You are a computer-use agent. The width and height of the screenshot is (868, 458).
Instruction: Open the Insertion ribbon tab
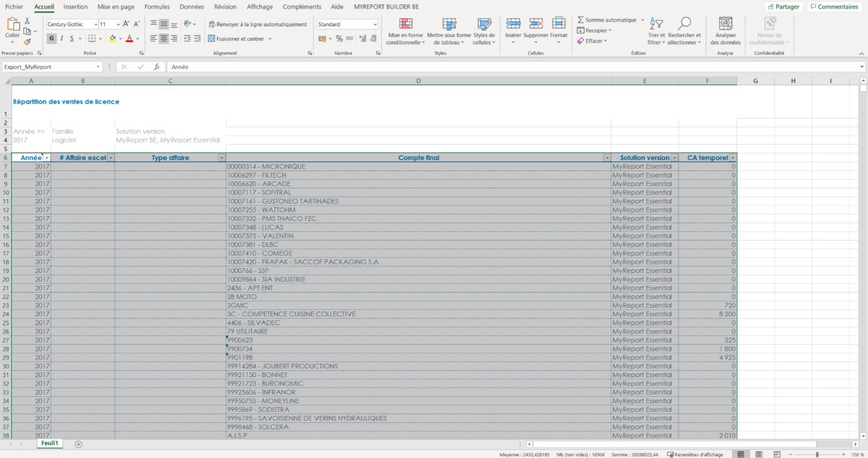tap(75, 7)
